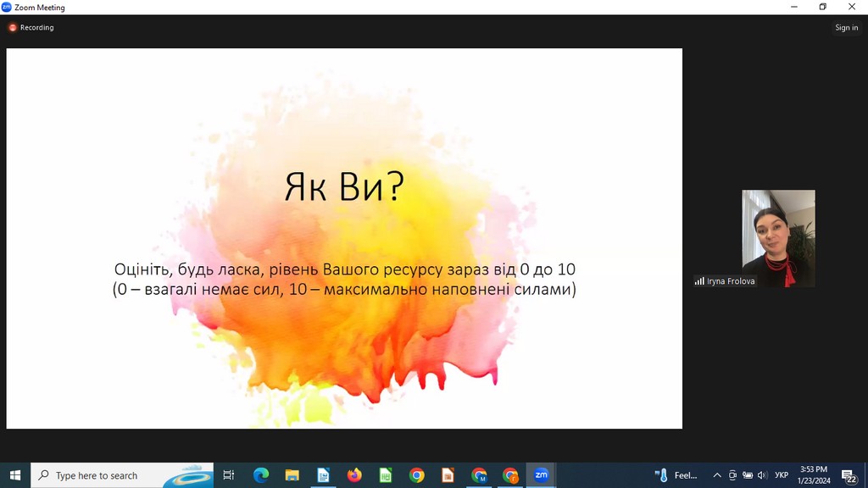Screen dimensions: 868x488
Task: Open File Explorer from taskbar
Action: point(292,475)
